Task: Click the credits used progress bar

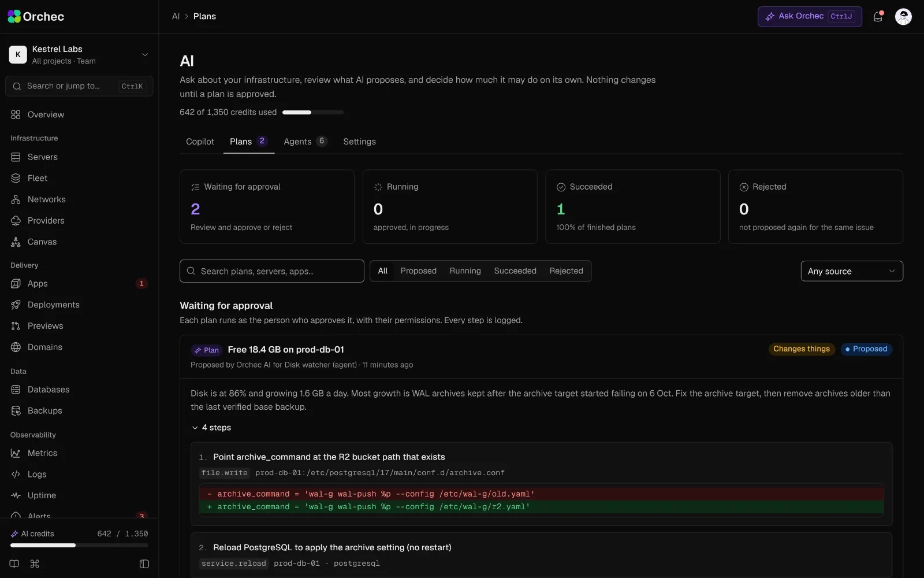Action: pos(313,112)
